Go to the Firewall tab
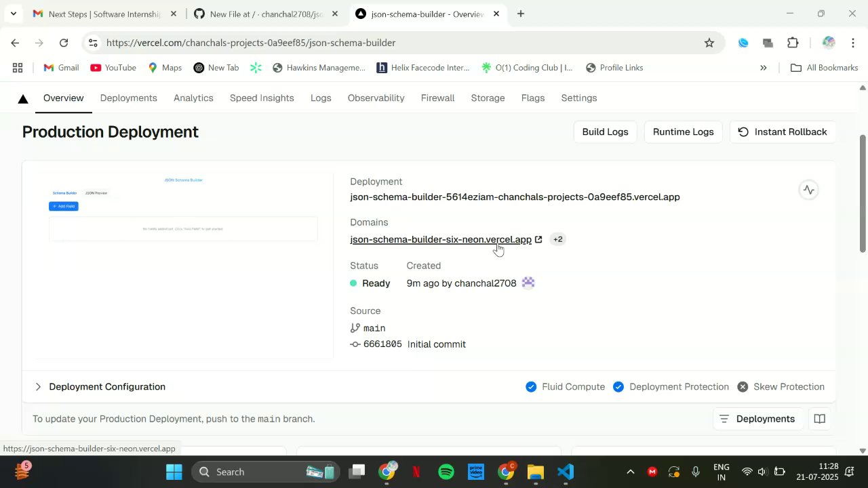 click(x=437, y=98)
